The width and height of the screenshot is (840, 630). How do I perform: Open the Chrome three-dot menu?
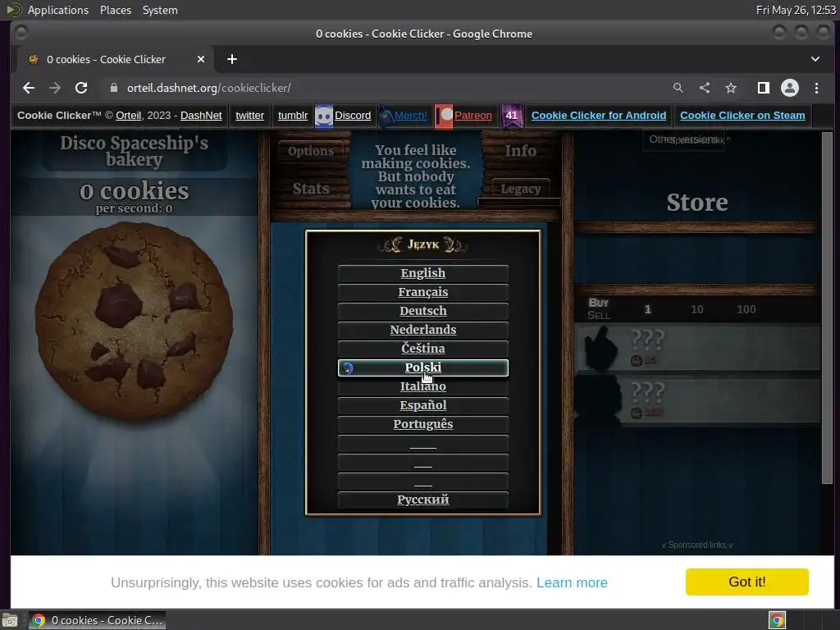point(816,88)
